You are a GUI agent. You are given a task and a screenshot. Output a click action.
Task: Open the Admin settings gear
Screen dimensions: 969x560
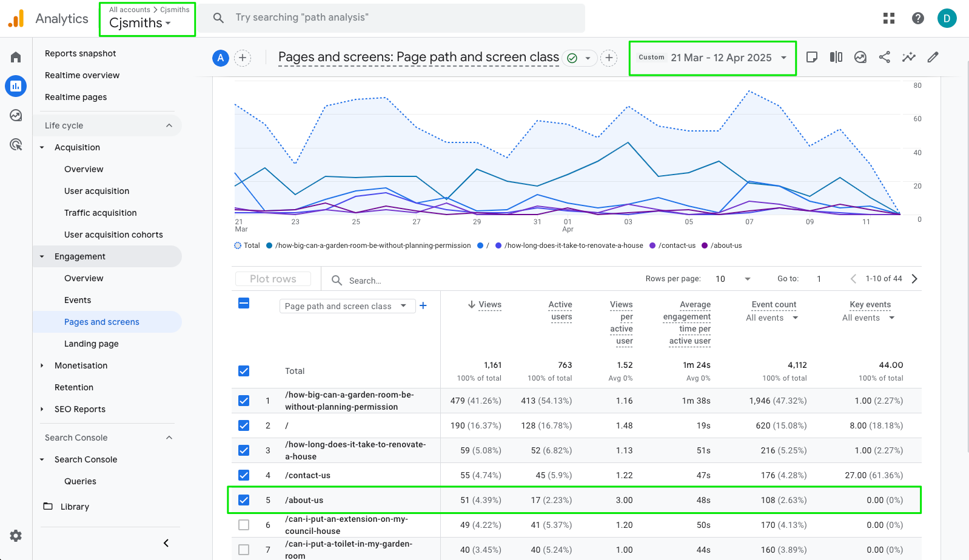tap(16, 536)
